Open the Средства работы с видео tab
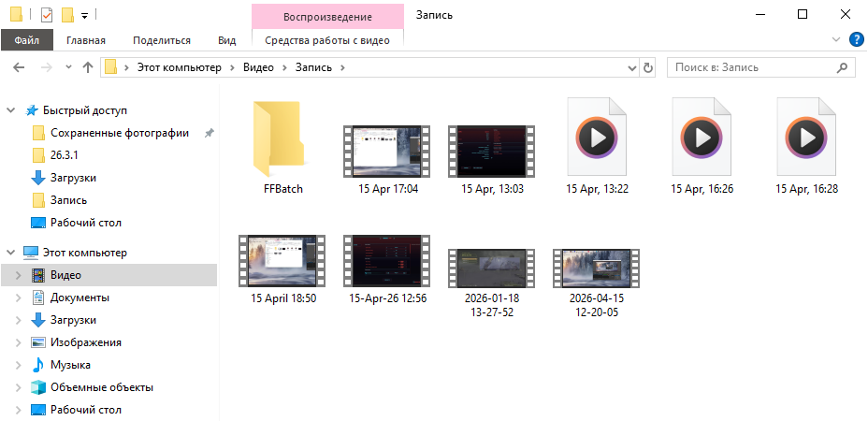 click(x=327, y=40)
